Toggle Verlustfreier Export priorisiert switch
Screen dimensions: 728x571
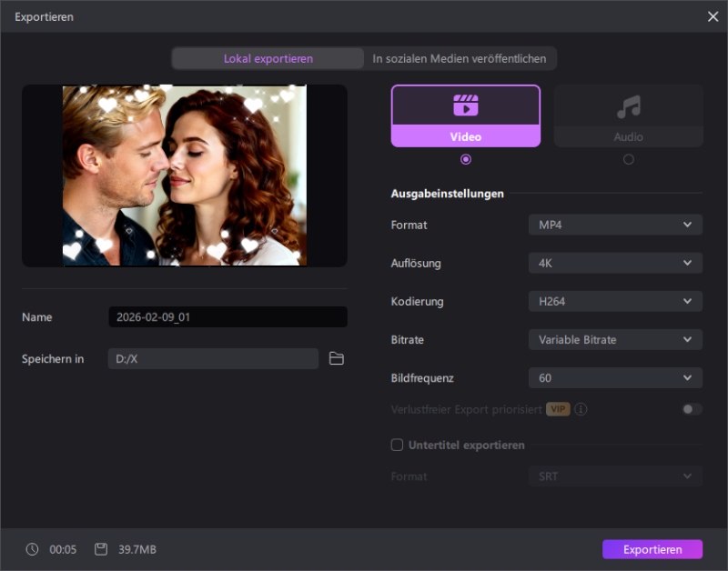pyautogui.click(x=692, y=409)
